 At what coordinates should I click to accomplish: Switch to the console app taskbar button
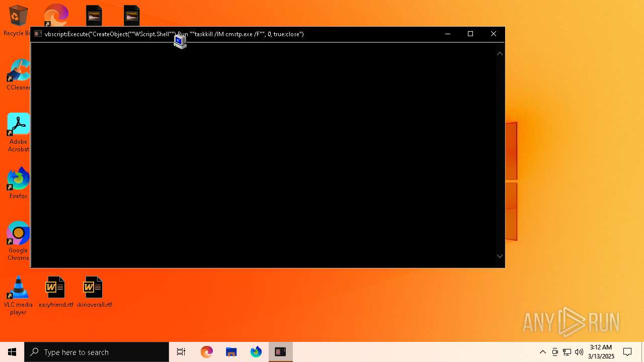pos(280,352)
